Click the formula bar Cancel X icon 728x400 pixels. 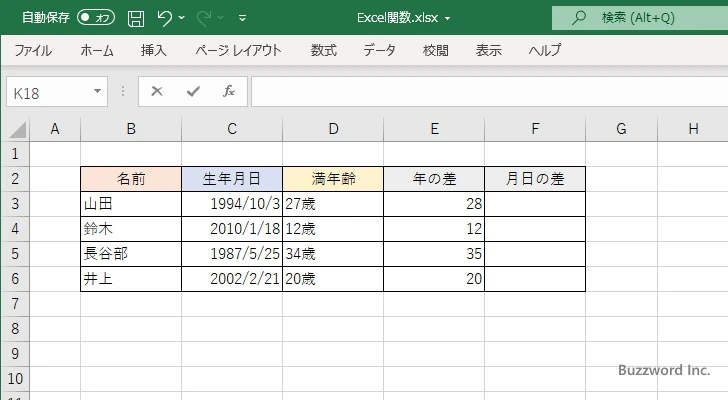coord(157,91)
